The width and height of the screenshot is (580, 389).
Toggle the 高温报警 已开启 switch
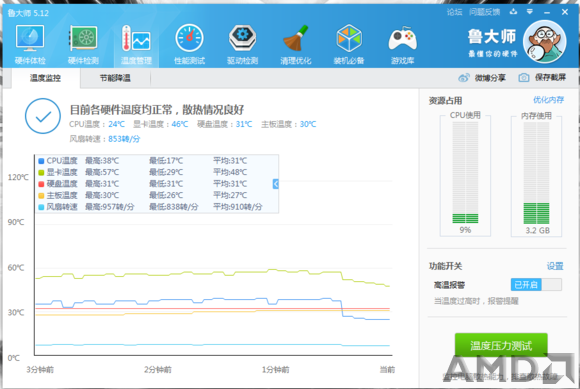coord(536,285)
